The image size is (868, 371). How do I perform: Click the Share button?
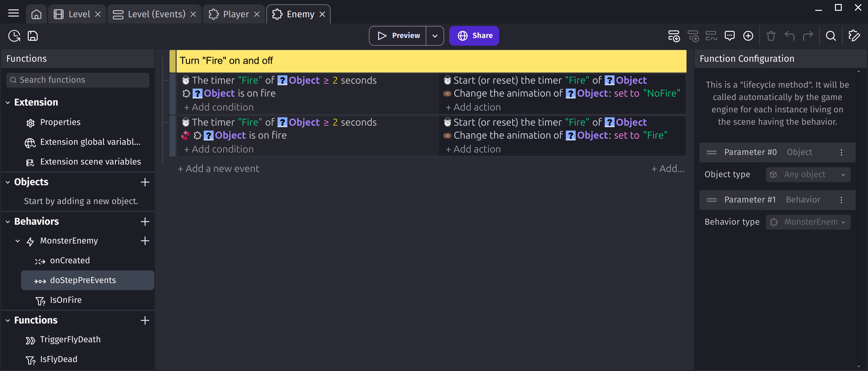pyautogui.click(x=474, y=36)
